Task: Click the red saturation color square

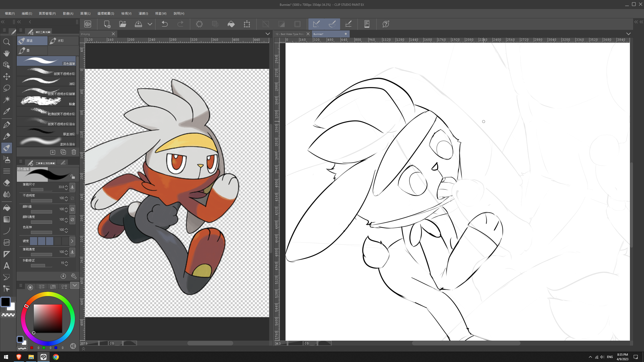Action: 48,319
